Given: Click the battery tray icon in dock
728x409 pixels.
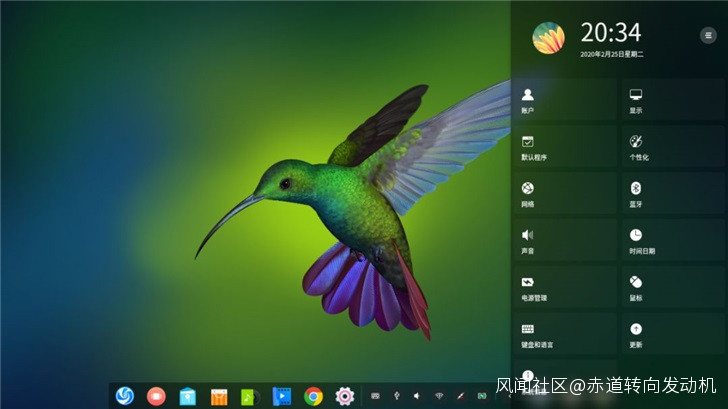Looking at the screenshot, I should pos(482,396).
